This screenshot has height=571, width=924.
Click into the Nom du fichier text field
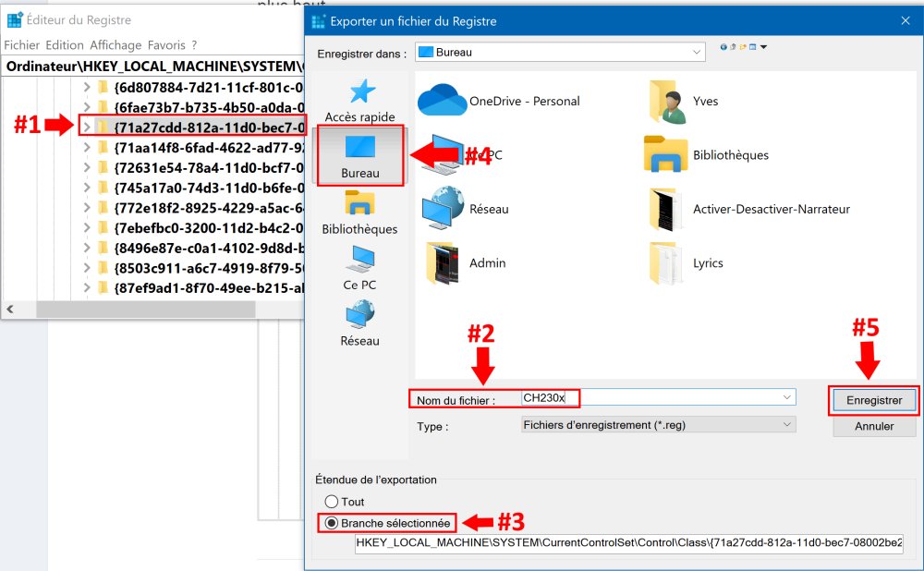pos(658,397)
